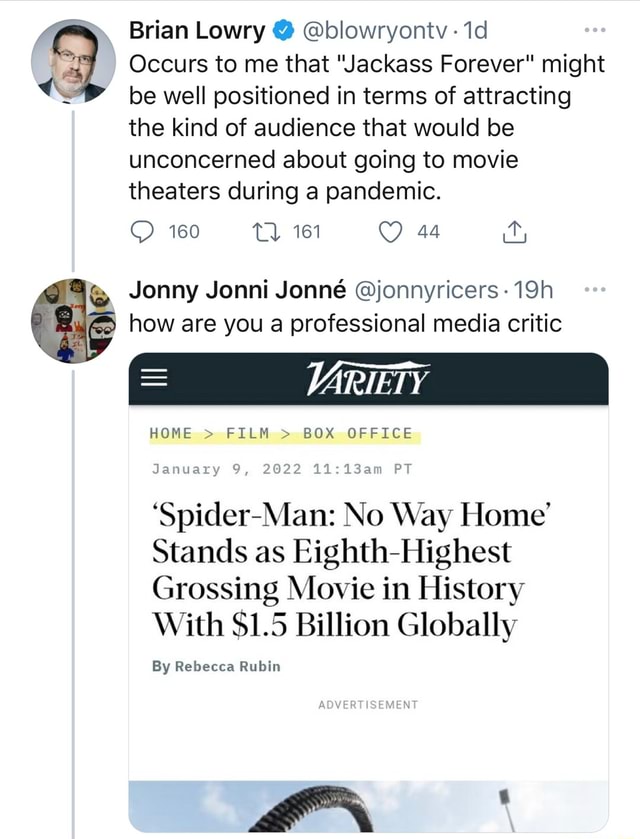Image resolution: width=640 pixels, height=839 pixels.
Task: Expand the embedded article screenshot
Action: (x=370, y=590)
